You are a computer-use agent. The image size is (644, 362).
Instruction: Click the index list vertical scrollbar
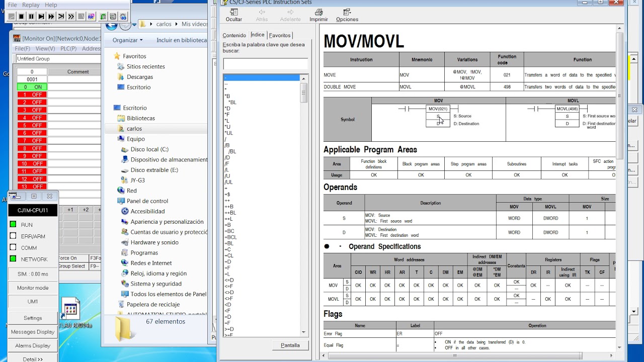click(303, 205)
